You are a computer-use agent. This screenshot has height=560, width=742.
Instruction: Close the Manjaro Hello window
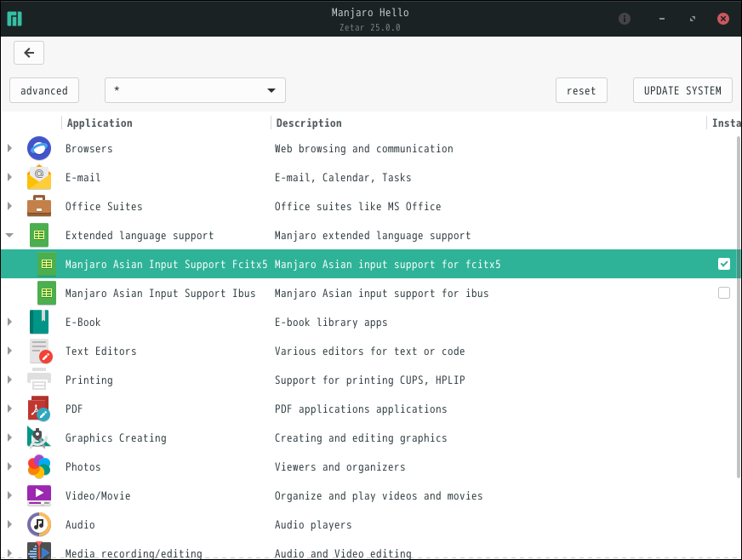[722, 19]
